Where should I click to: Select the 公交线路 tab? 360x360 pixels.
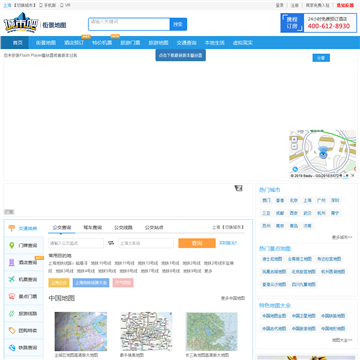[123, 228]
